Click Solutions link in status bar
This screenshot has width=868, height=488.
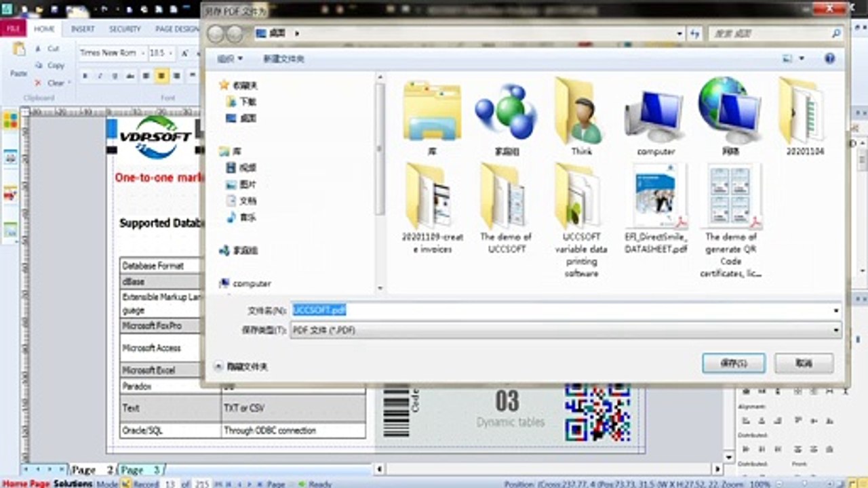[x=73, y=484]
